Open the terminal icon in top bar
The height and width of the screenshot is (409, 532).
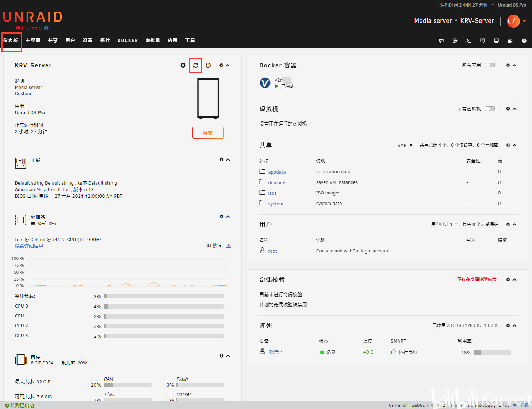coord(469,41)
